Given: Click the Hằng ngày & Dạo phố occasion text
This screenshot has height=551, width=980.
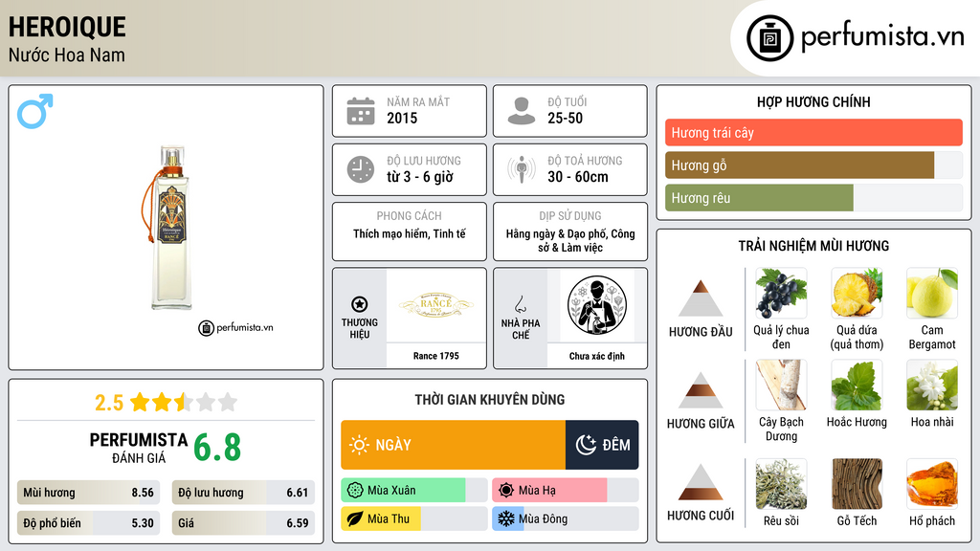Looking at the screenshot, I should 570,240.
